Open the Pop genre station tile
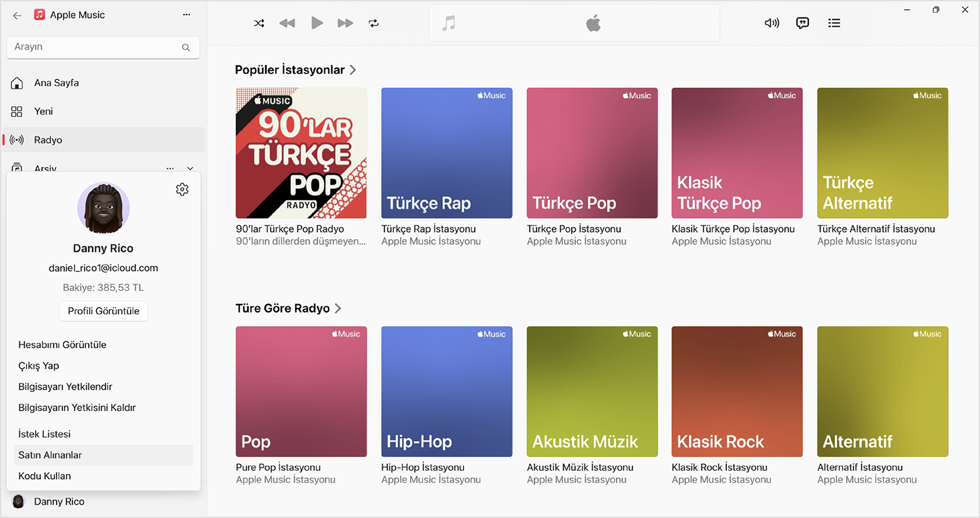This screenshot has width=980, height=518. pyautogui.click(x=301, y=392)
